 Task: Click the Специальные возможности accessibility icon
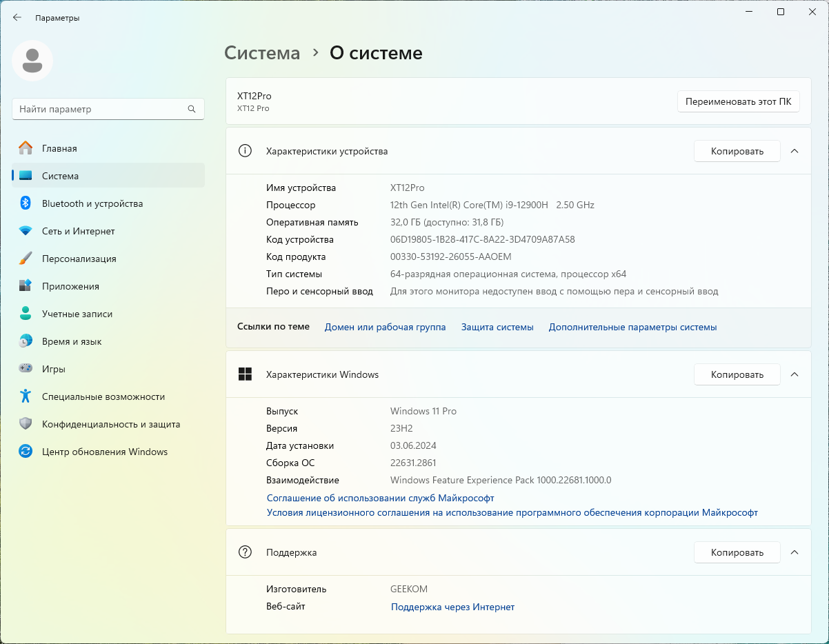coord(26,396)
